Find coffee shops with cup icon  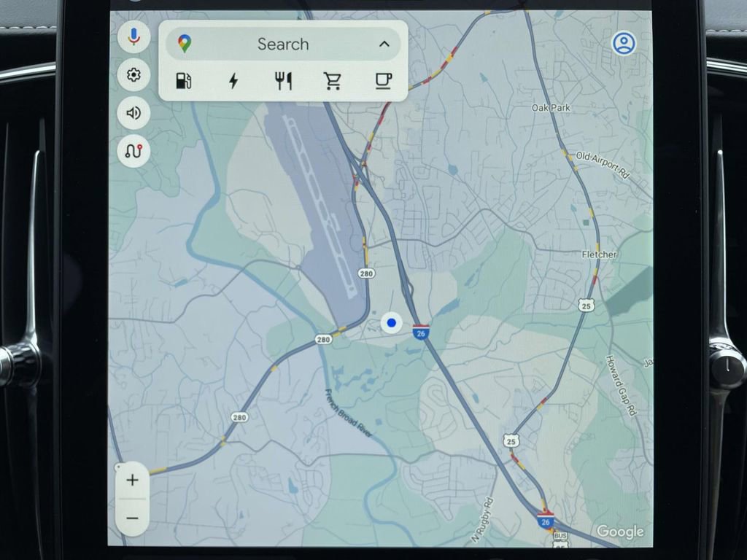click(383, 81)
